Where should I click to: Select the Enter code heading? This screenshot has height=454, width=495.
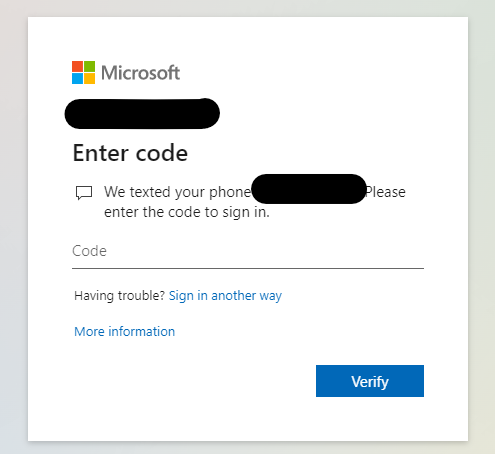[x=130, y=153]
